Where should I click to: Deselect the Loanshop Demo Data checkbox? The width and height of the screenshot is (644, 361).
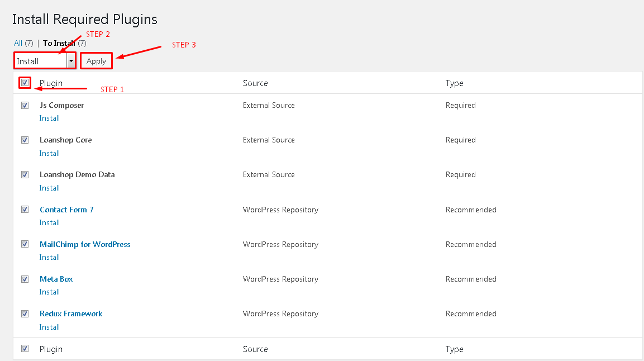click(x=25, y=174)
